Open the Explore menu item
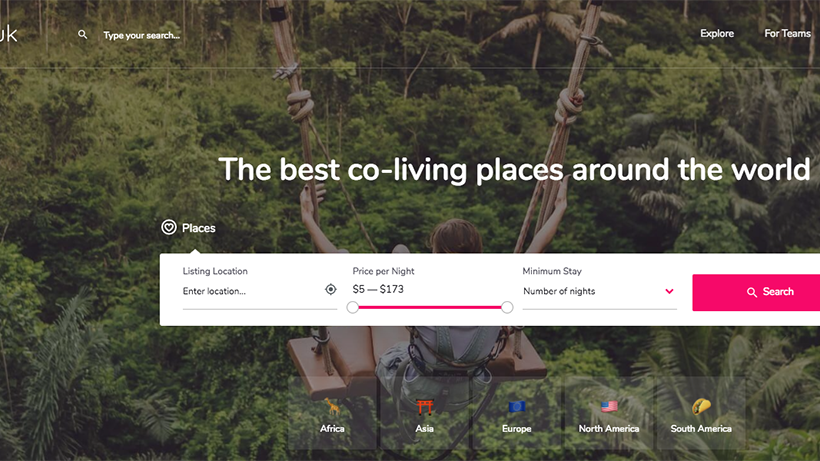The width and height of the screenshot is (820, 461). (717, 33)
